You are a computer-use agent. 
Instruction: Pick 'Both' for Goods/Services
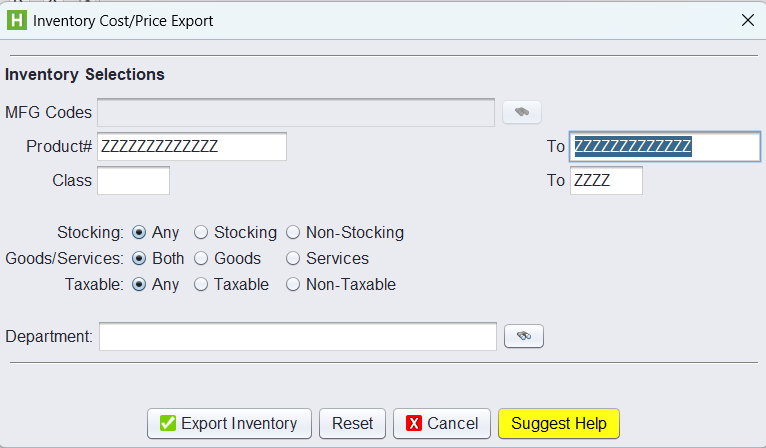(139, 258)
